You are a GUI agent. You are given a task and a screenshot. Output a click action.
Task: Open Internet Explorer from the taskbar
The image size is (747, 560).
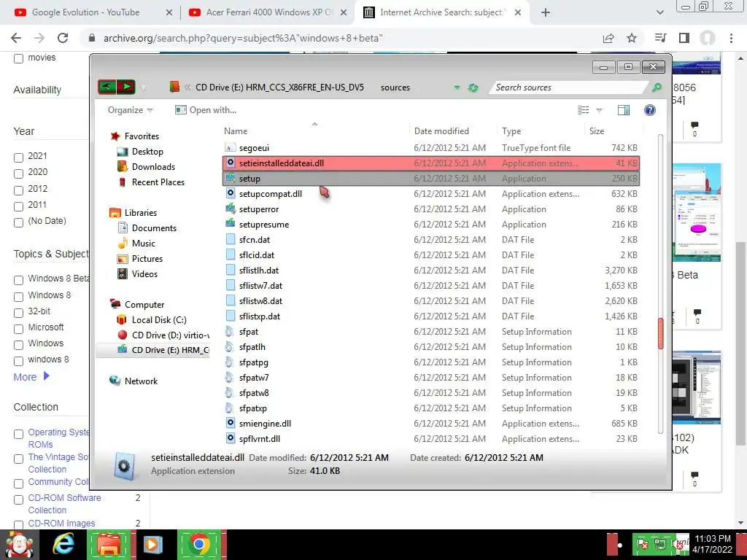coord(63,544)
